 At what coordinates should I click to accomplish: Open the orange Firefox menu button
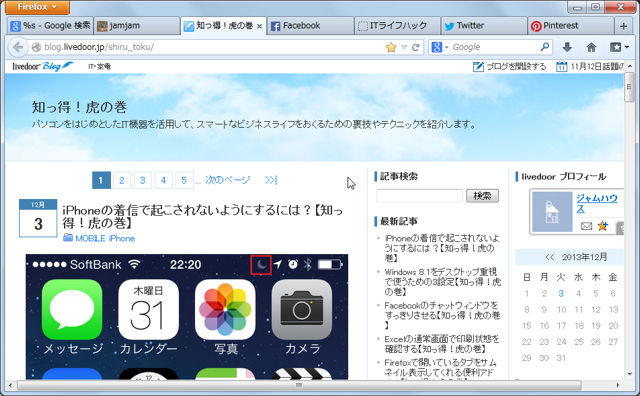pyautogui.click(x=37, y=7)
